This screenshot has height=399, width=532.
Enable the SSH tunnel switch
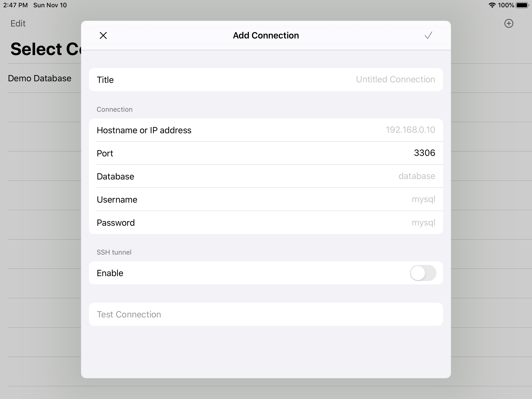pos(423,273)
